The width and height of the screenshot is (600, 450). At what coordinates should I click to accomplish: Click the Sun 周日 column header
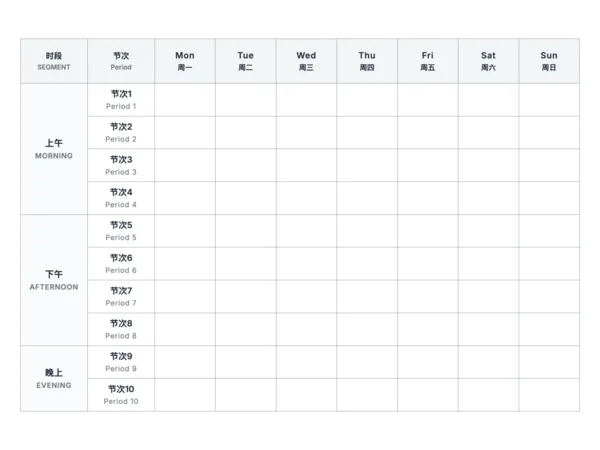[x=549, y=61]
